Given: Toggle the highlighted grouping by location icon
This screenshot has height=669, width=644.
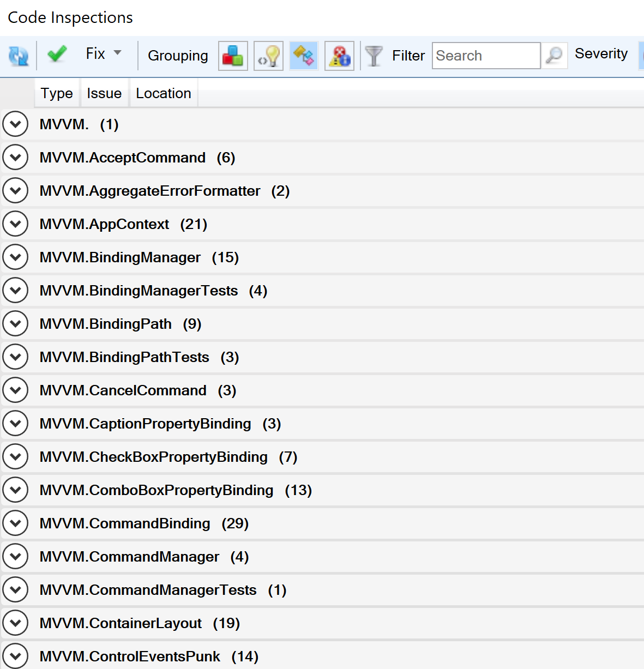Looking at the screenshot, I should (304, 56).
